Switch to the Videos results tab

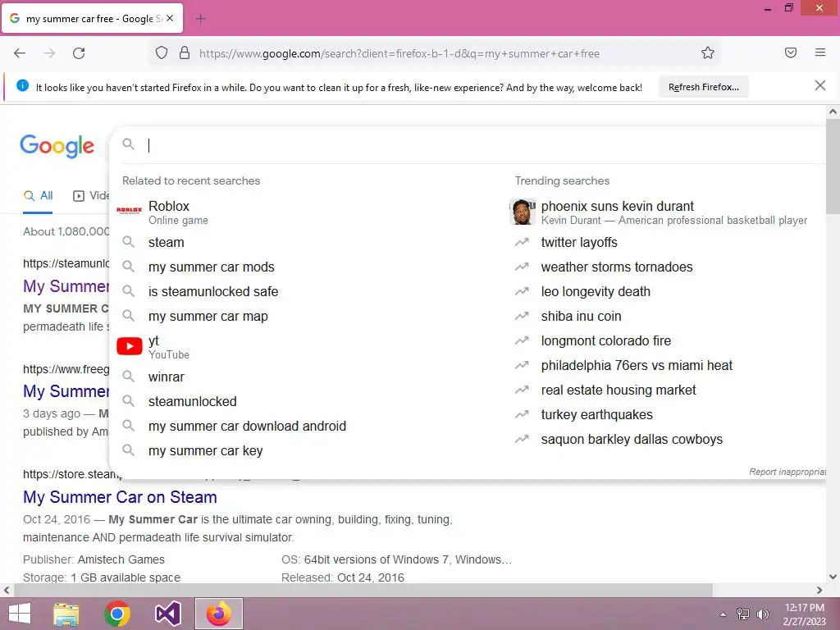click(91, 195)
